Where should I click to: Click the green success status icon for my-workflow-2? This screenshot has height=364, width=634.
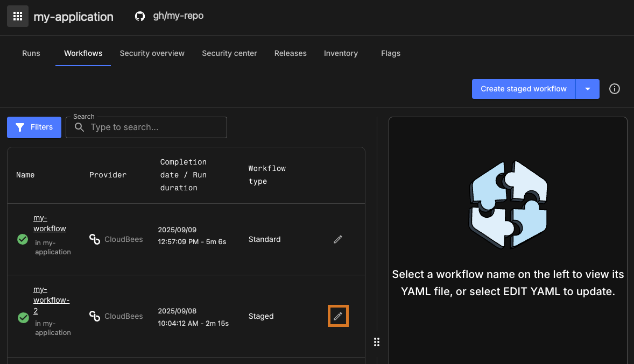point(23,318)
